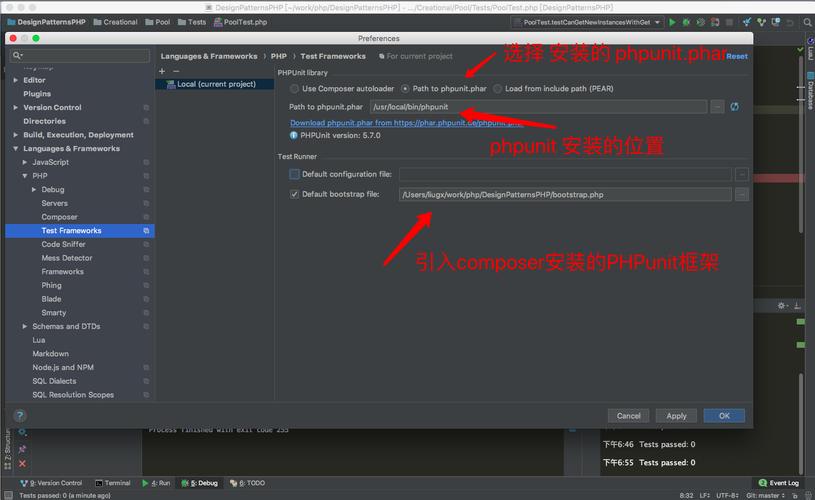
Task: Browse for default configuration file
Action: pos(742,174)
